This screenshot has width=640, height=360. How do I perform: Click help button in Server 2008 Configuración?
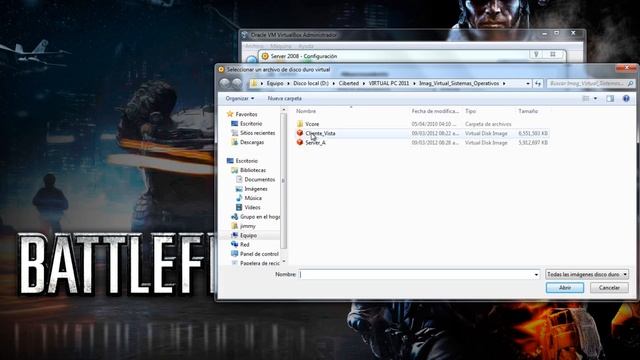(536, 54)
